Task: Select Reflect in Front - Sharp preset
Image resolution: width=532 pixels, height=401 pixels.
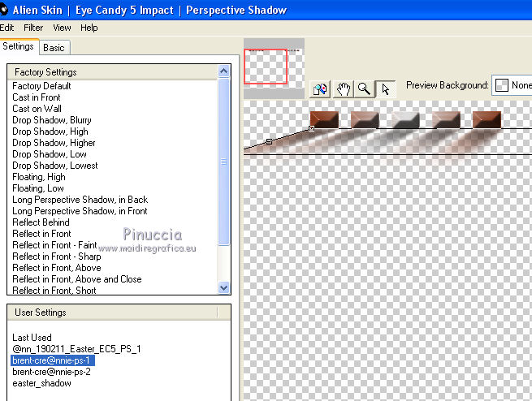Action: pyautogui.click(x=57, y=257)
